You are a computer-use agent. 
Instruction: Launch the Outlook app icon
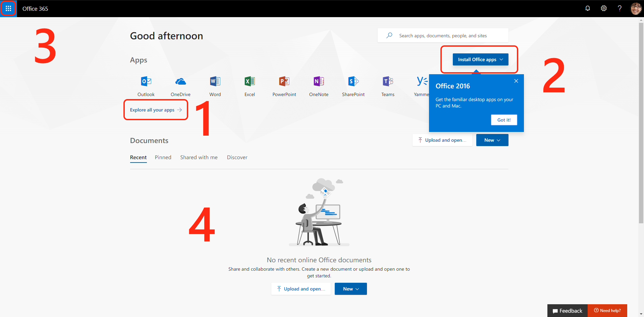[146, 82]
